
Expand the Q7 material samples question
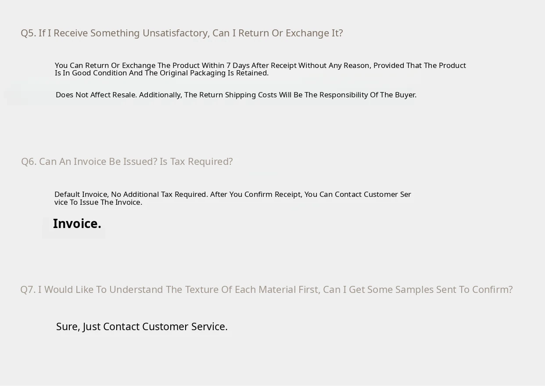pos(266,290)
